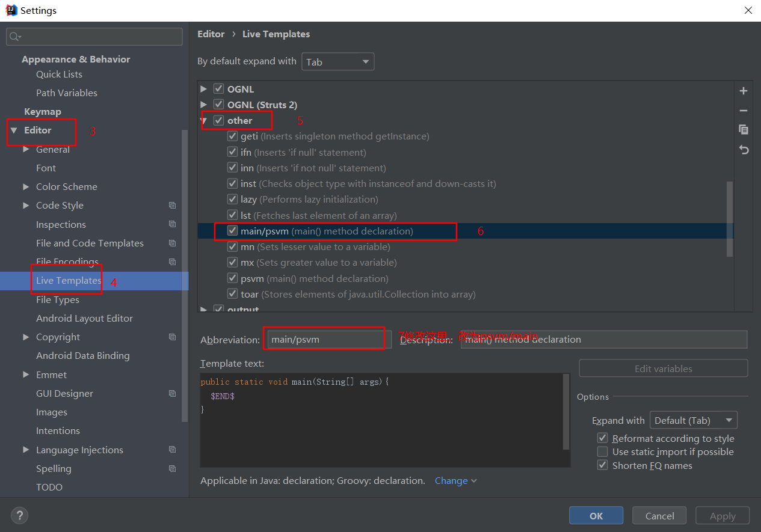This screenshot has height=532, width=761.
Task: Uncheck the main/psvm template checkbox
Action: 232,231
